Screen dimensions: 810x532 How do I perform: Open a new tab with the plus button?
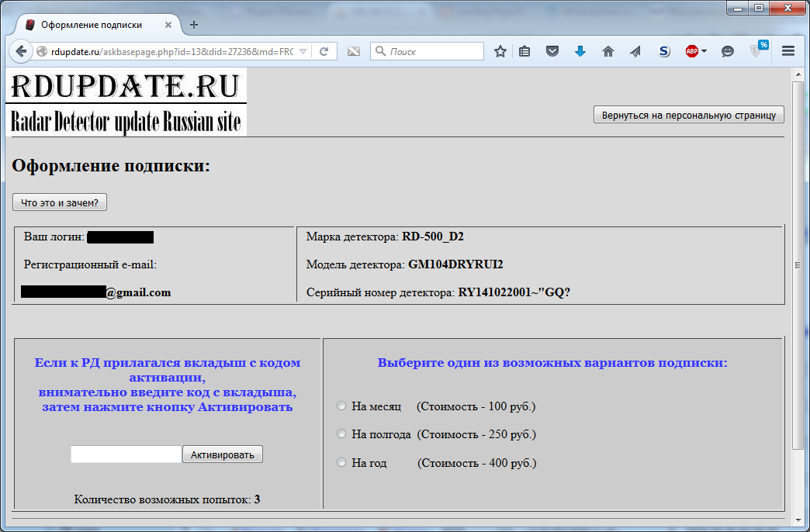click(194, 25)
